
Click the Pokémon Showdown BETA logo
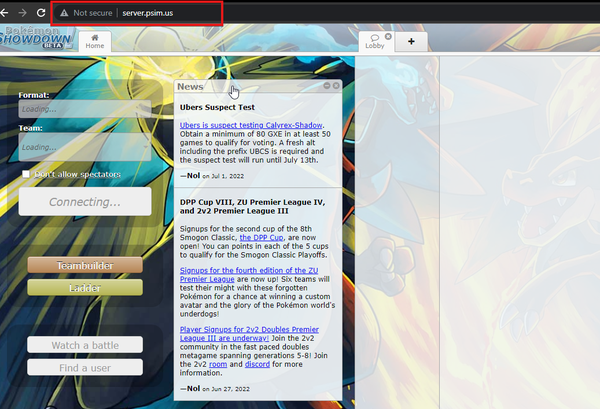click(36, 37)
